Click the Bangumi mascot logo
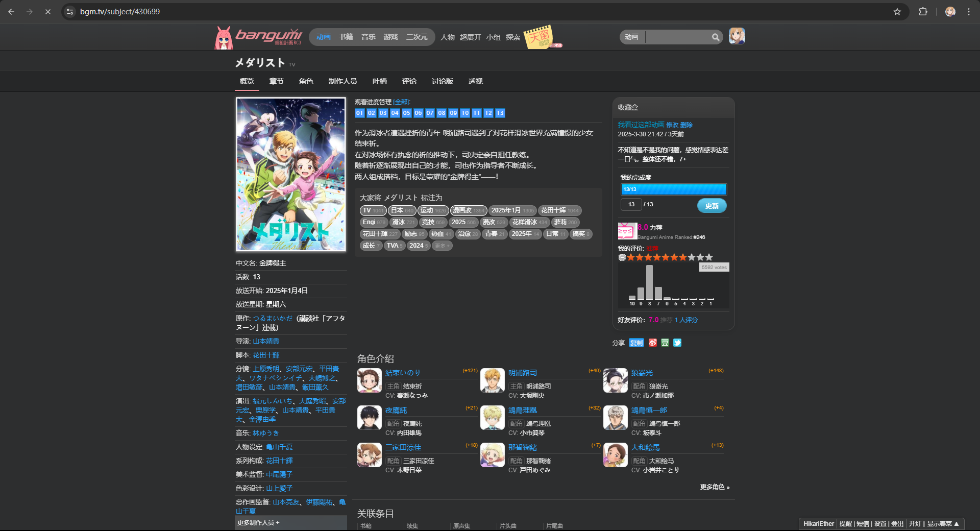This screenshot has height=531, width=980. click(224, 38)
